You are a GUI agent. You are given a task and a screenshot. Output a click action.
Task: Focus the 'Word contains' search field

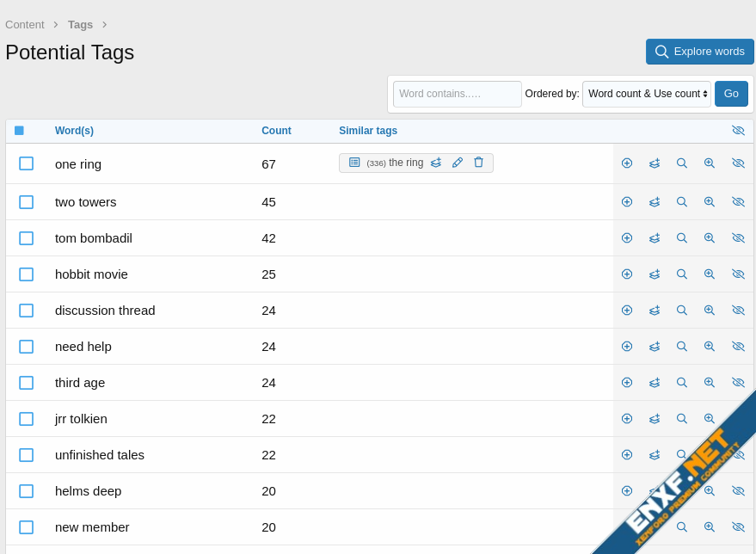tap(457, 94)
